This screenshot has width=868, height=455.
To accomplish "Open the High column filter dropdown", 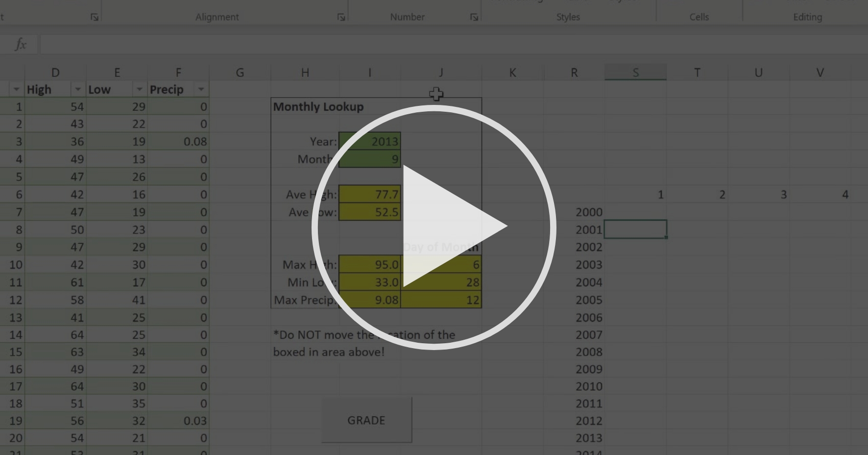I will coord(78,89).
